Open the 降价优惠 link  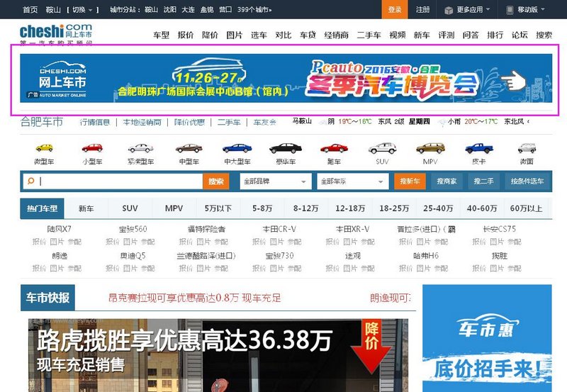189,122
